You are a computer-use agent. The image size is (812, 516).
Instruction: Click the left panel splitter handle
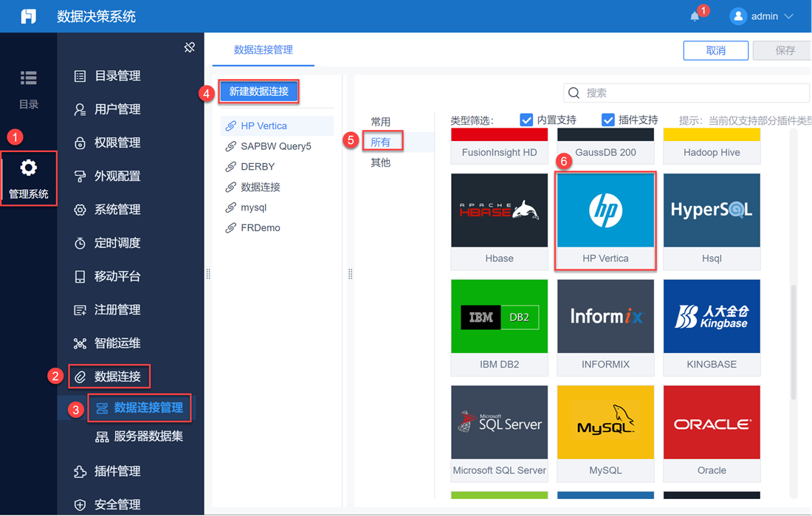(x=208, y=274)
